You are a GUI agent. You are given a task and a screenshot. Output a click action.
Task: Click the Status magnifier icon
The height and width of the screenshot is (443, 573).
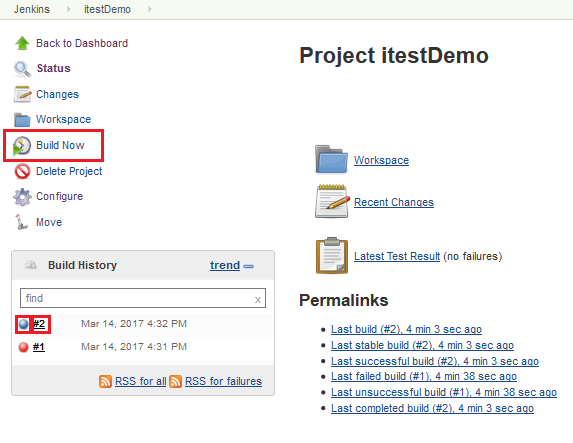tap(22, 69)
